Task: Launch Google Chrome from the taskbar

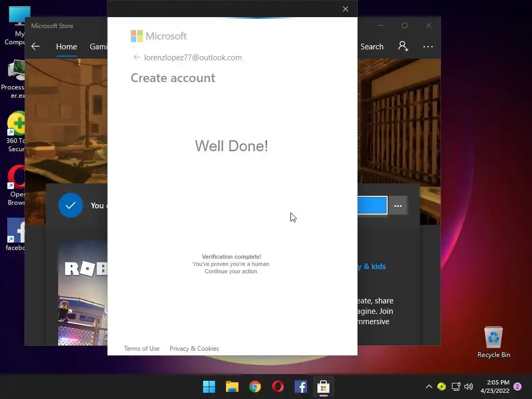Action: (x=255, y=387)
